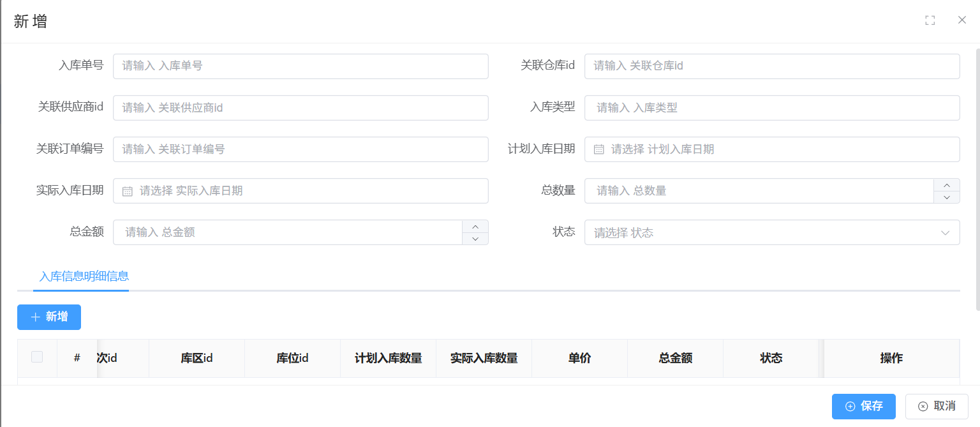Click calendar icon in 计划入库日期 field
Screen dimensions: 980x427
(598, 149)
